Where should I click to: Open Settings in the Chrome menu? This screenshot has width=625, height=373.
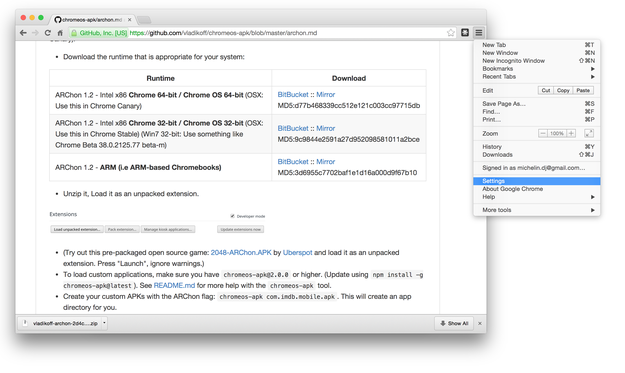[x=537, y=181]
